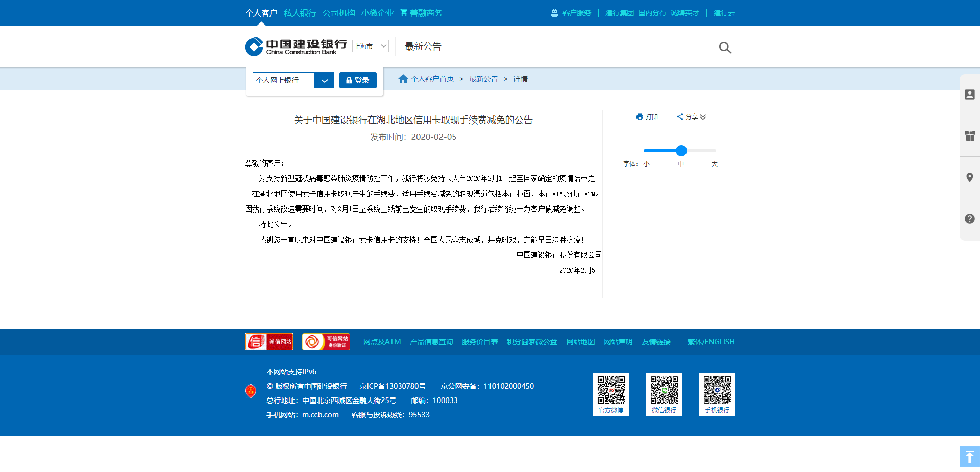The height and width of the screenshot is (472, 980).
Task: Click the 登录 login button
Action: (x=358, y=80)
